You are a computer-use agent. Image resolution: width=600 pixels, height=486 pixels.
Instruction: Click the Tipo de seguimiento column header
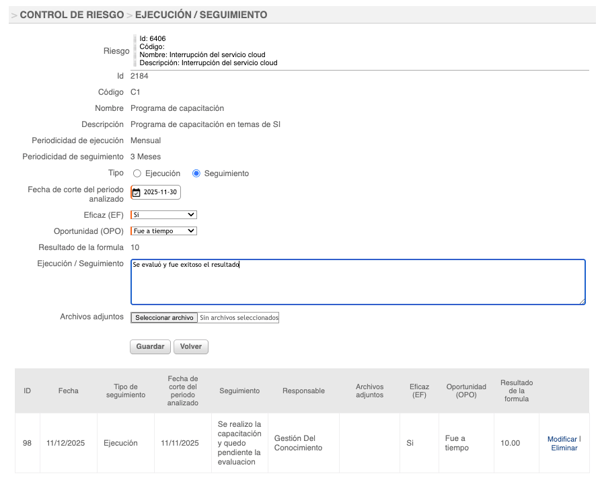(x=126, y=391)
